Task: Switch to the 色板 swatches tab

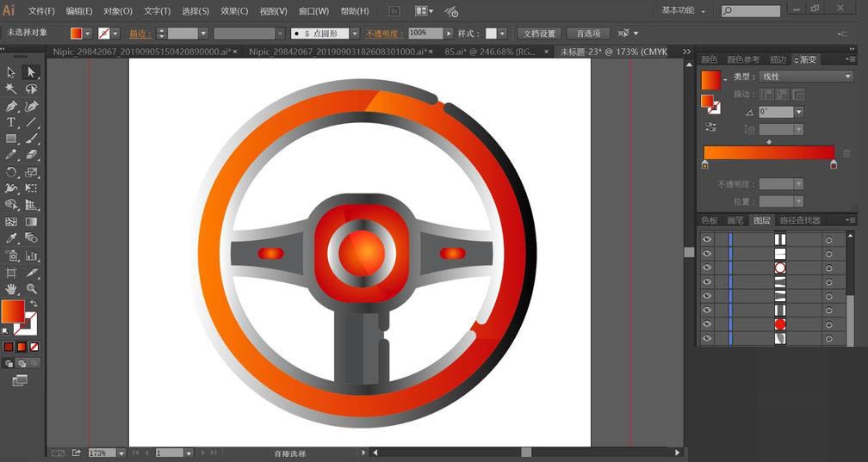Action: click(710, 220)
